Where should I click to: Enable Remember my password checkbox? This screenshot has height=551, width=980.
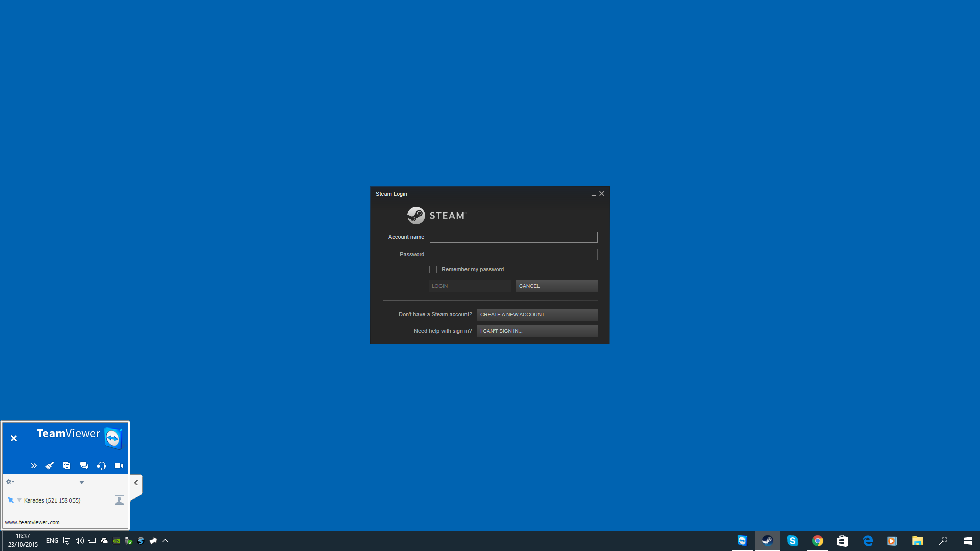coord(433,270)
